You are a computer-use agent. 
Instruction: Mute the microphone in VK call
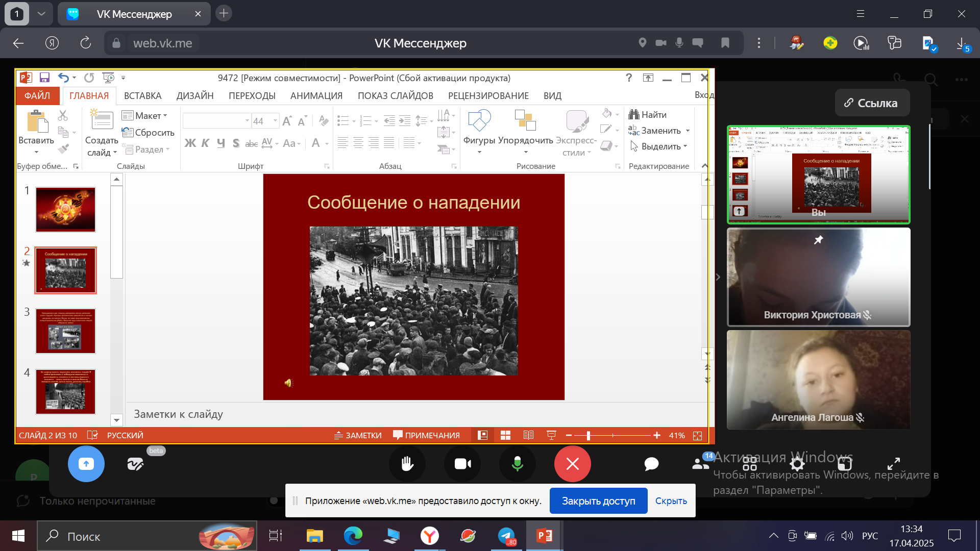(x=518, y=464)
